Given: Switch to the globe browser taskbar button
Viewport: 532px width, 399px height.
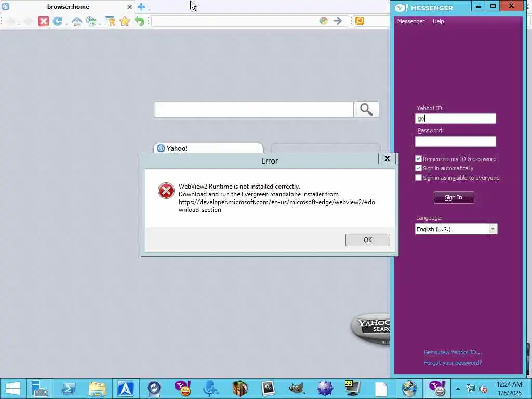Looking at the screenshot, I should [409, 389].
